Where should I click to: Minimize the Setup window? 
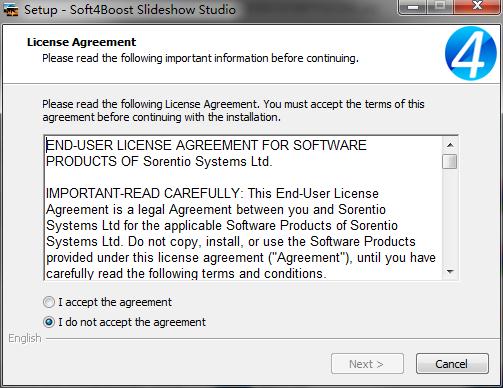tap(413, 7)
